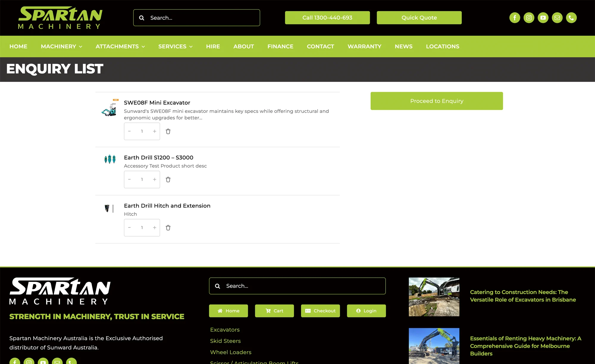
Task: Click the phone icon in header
Action: pyautogui.click(x=571, y=18)
